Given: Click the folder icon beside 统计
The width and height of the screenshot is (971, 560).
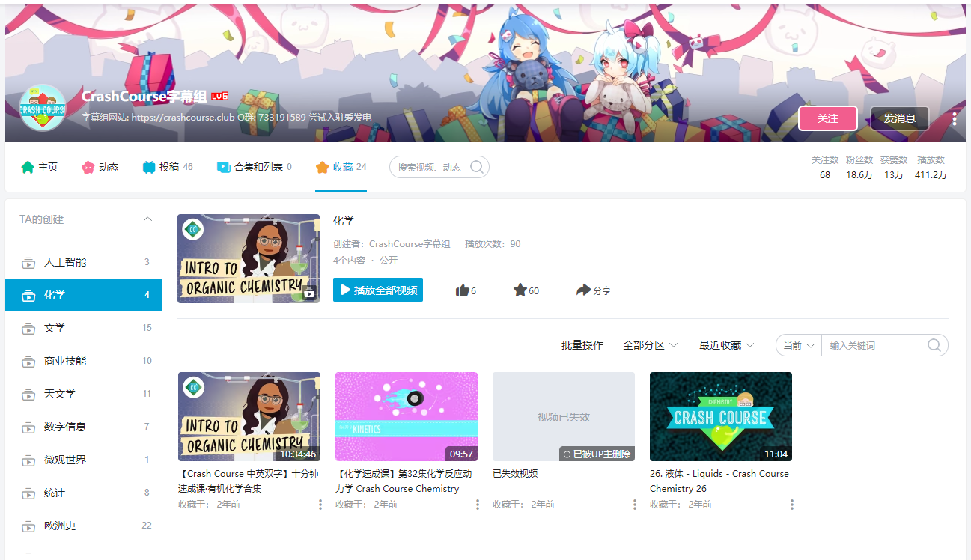Looking at the screenshot, I should (28, 493).
